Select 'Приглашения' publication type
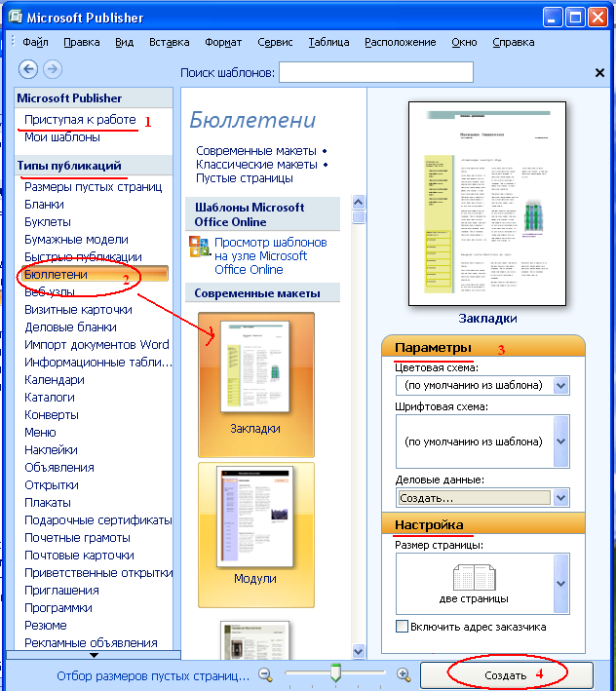Image resolution: width=616 pixels, height=691 pixels. point(61,591)
